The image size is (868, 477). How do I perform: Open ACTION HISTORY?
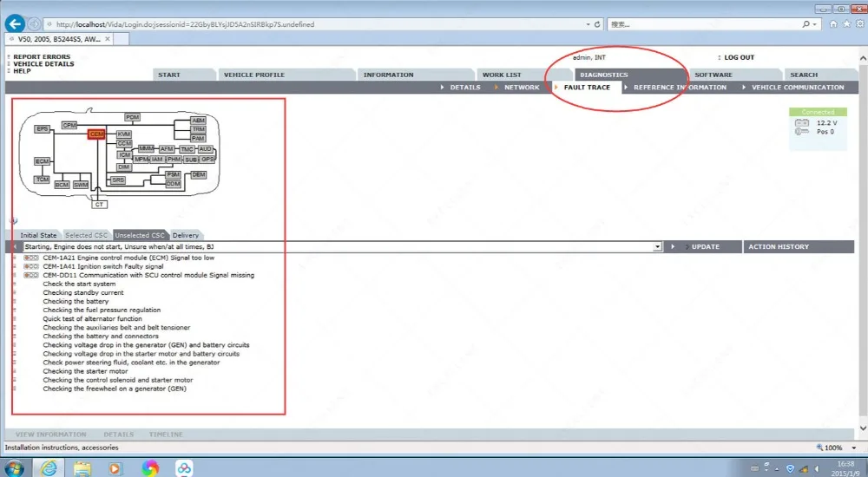click(779, 247)
